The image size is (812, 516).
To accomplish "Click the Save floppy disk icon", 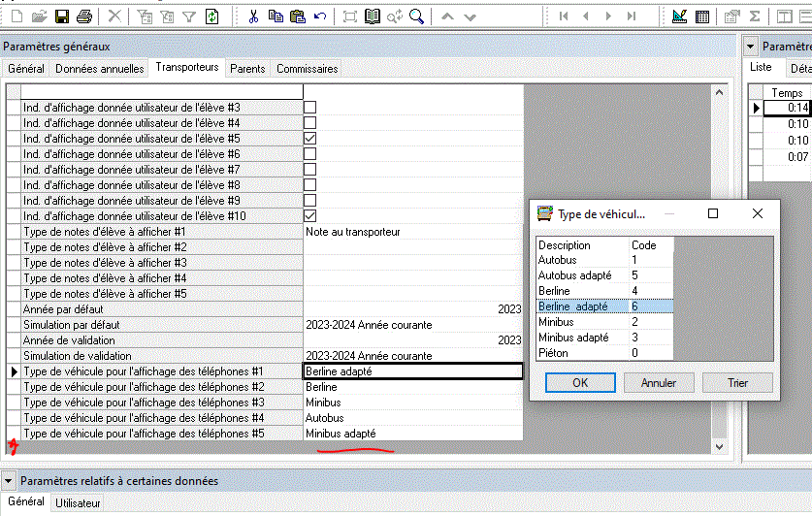I will (x=62, y=16).
